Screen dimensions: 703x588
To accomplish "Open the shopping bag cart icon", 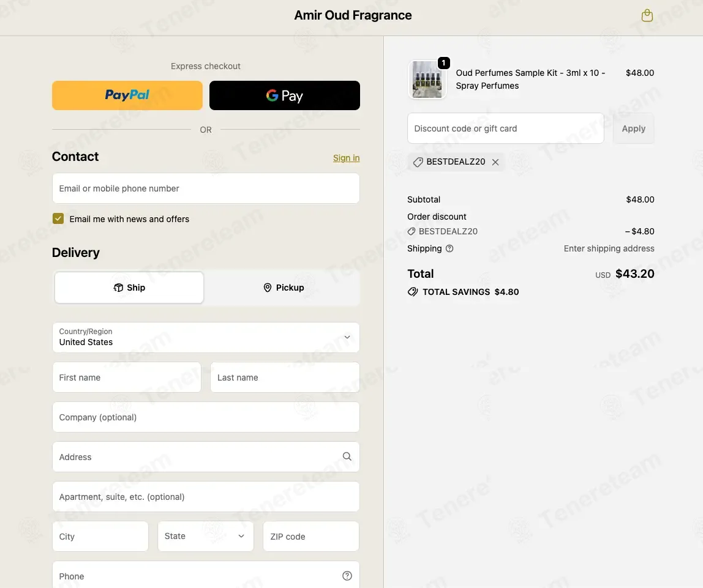I will (647, 16).
